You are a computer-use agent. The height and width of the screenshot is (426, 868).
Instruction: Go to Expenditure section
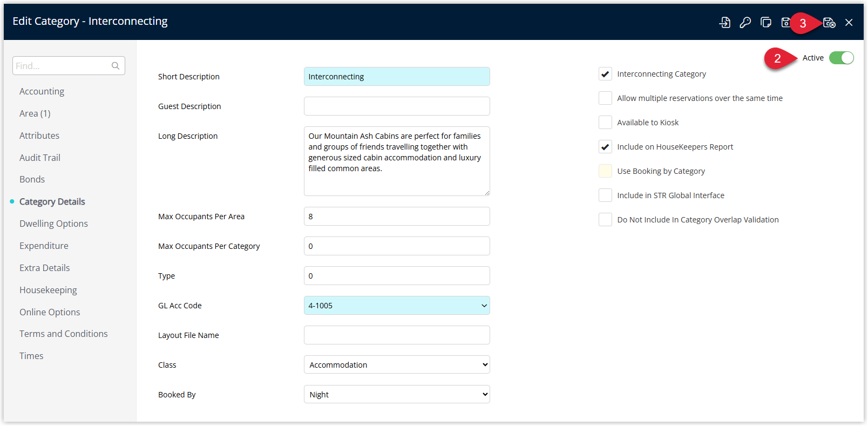pyautogui.click(x=44, y=246)
